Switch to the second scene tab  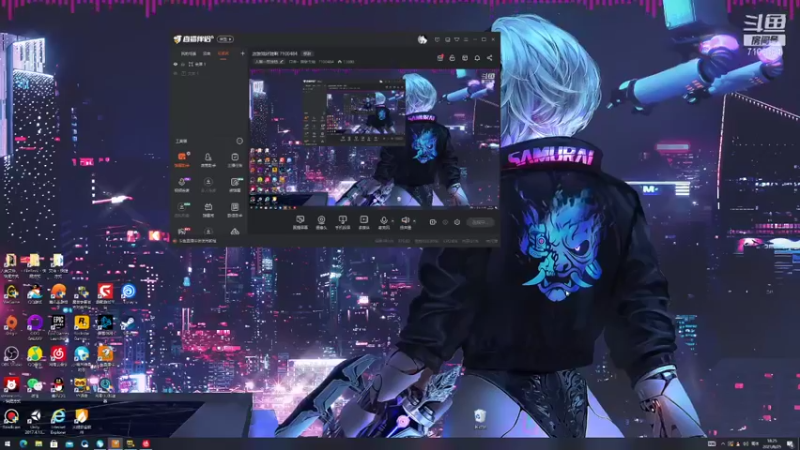[x=207, y=54]
